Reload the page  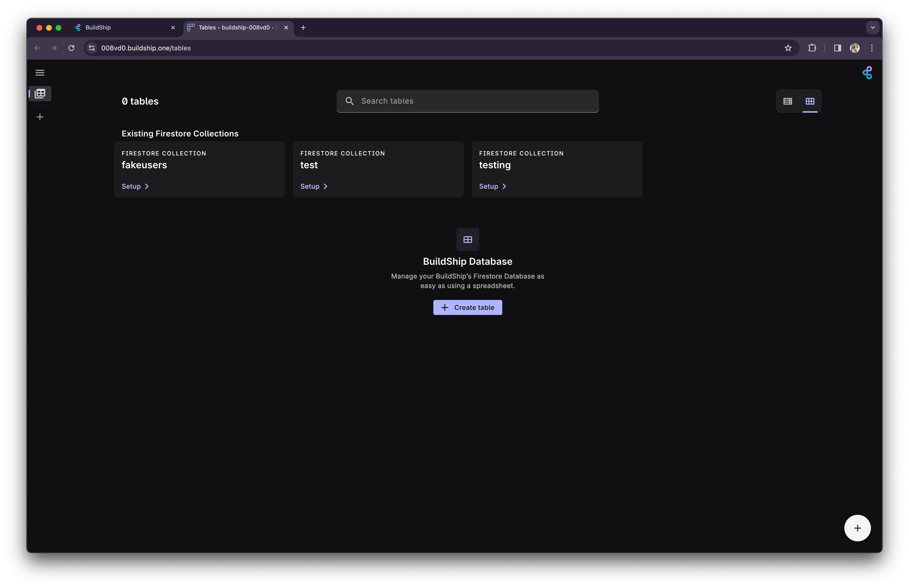pyautogui.click(x=71, y=48)
